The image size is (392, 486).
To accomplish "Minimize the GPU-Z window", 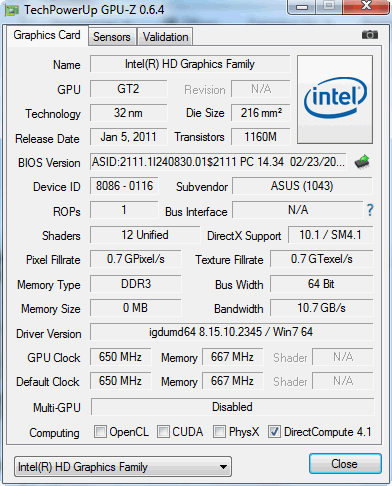I will point(302,7).
